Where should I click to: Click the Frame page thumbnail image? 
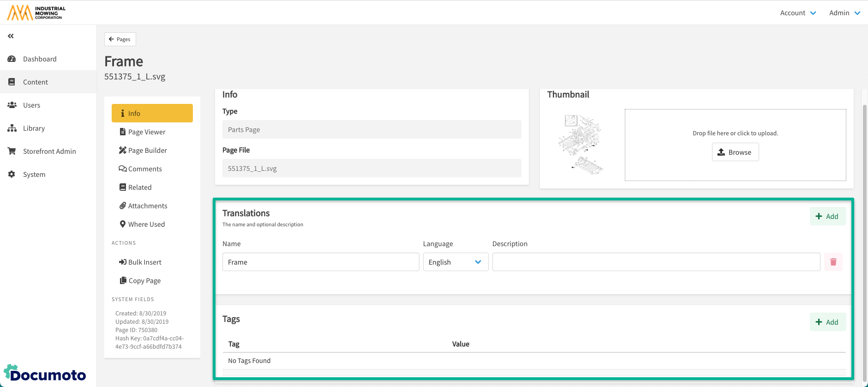[x=581, y=145]
